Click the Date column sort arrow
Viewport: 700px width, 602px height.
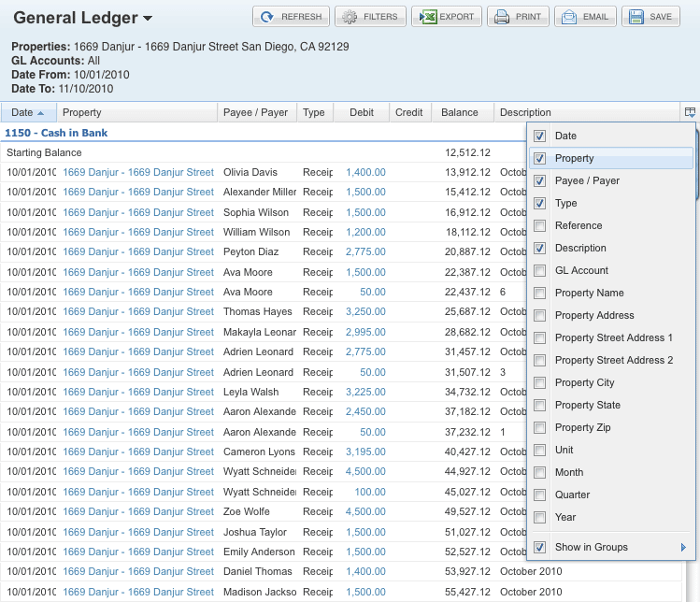tap(40, 113)
